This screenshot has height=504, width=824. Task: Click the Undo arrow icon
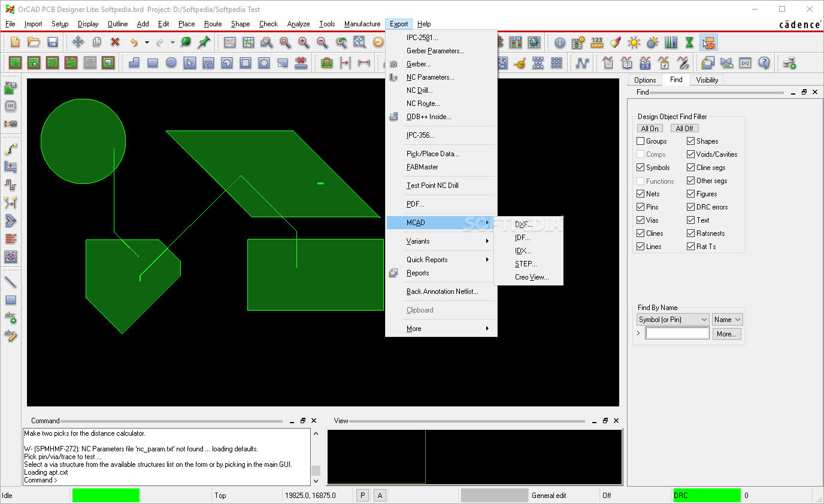[x=134, y=42]
